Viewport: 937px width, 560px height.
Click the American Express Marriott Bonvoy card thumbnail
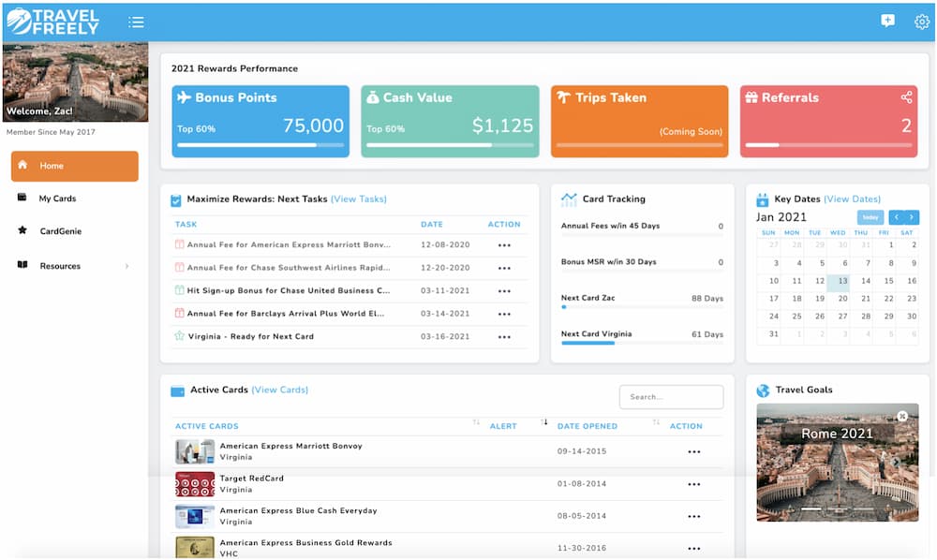195,452
